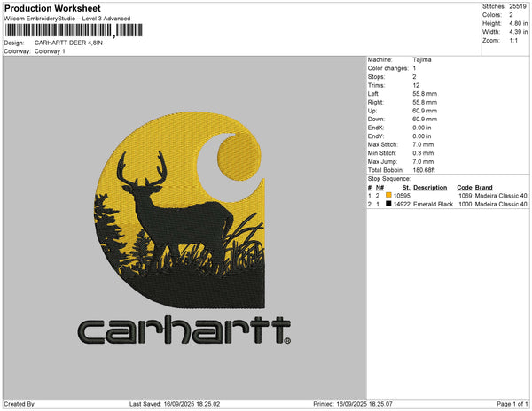Click Total Bobbin value 180.68ft
Image resolution: width=532 pixels, height=411 pixels.
(x=424, y=170)
